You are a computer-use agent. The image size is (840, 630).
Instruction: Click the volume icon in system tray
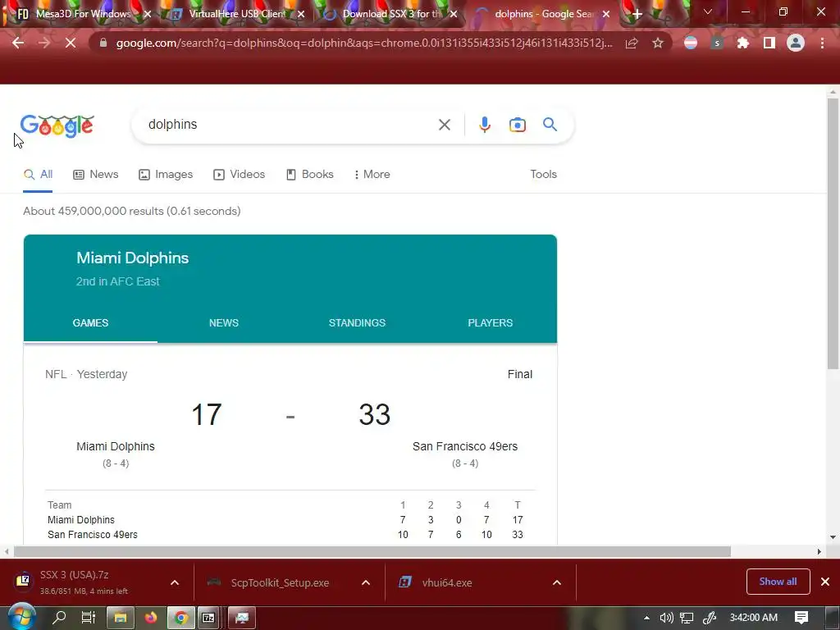(666, 618)
